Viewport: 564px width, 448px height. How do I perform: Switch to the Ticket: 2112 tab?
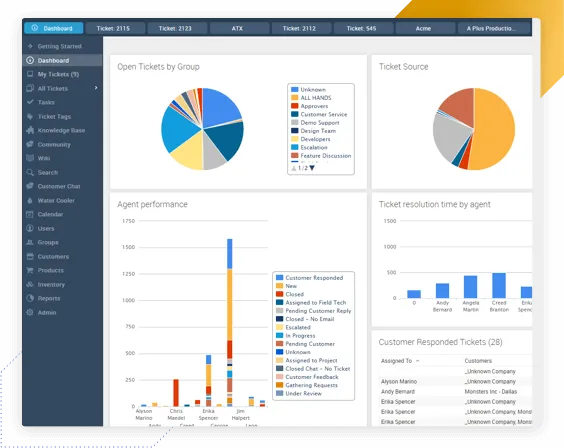click(x=301, y=28)
